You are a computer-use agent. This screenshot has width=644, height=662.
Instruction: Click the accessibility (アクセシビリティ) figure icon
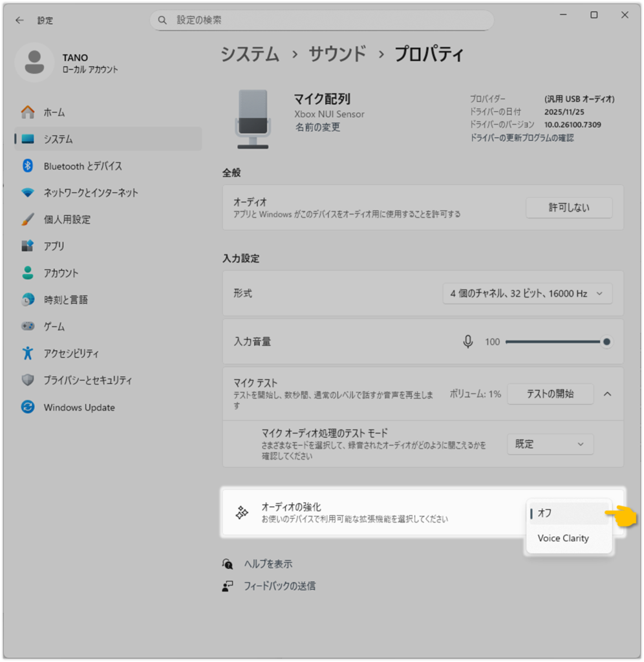tap(28, 354)
